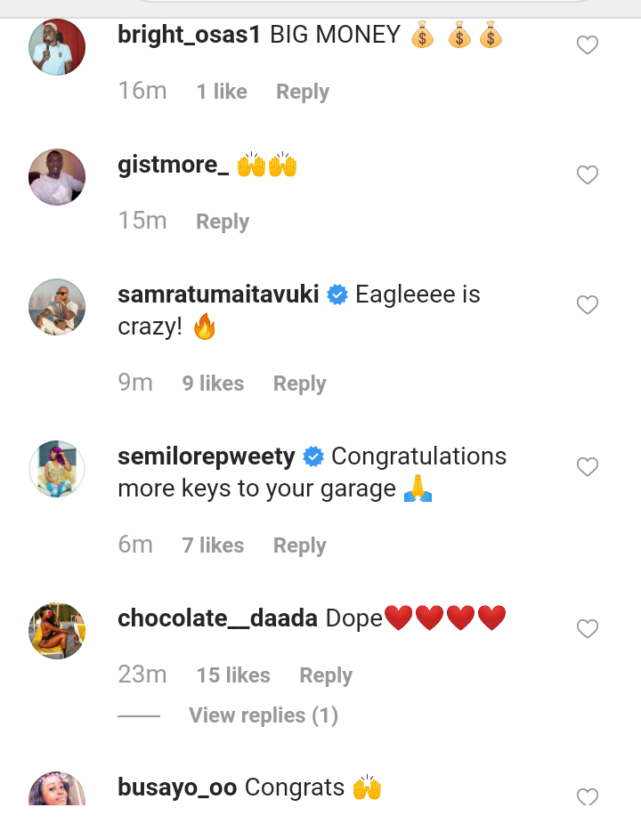Expand View replies (1) under chocolate__daada
The image size is (641, 840).
(x=264, y=715)
